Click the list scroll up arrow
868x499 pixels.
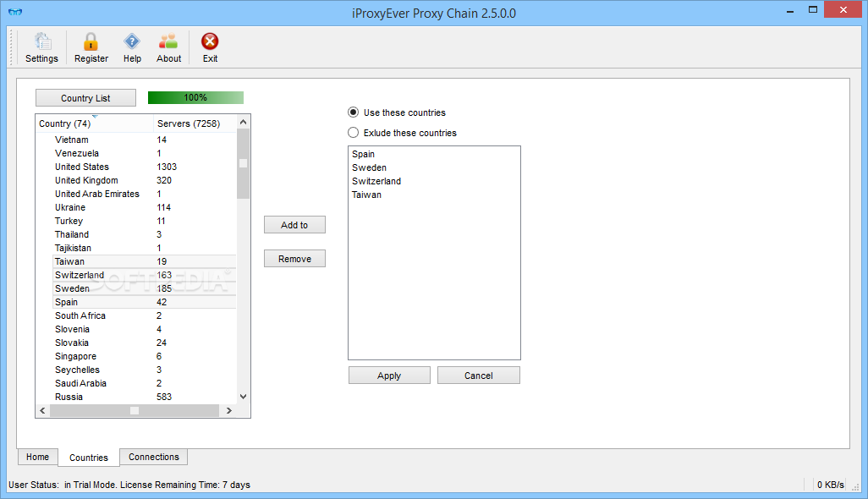pyautogui.click(x=243, y=123)
